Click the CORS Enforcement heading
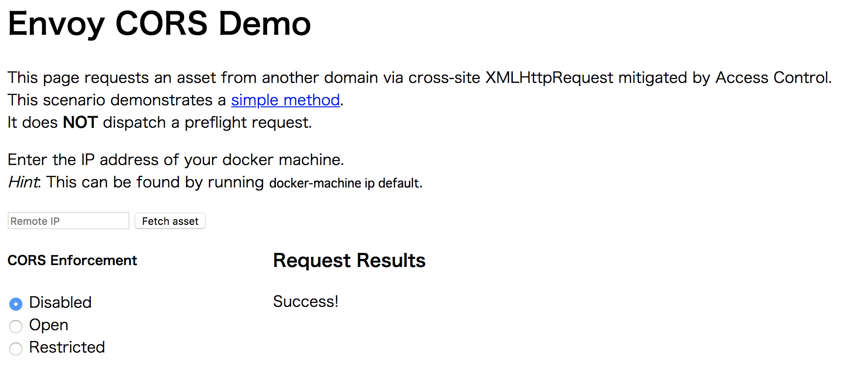This screenshot has width=868, height=376. coord(72,260)
